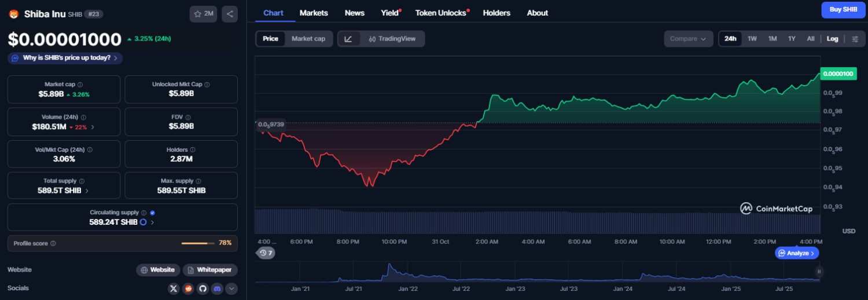Screen dimensions: 868x300
Task: Open the News tab
Action: coord(355,13)
